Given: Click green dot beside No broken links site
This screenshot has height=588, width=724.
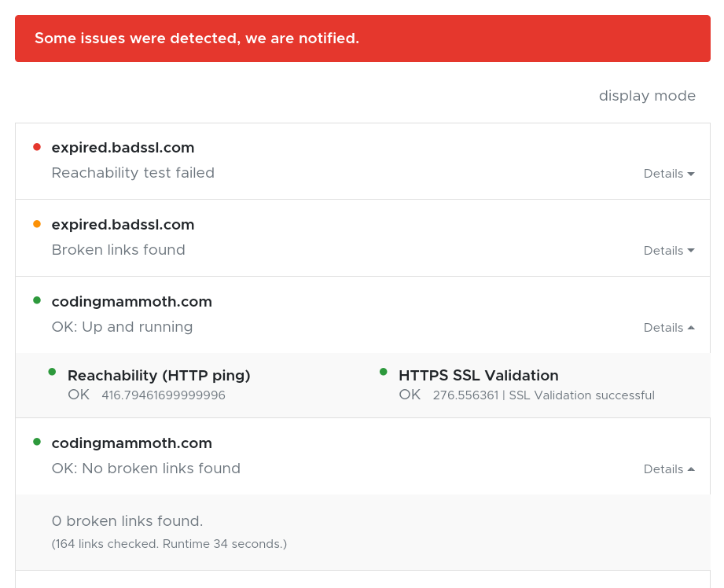Looking at the screenshot, I should click(x=37, y=442).
